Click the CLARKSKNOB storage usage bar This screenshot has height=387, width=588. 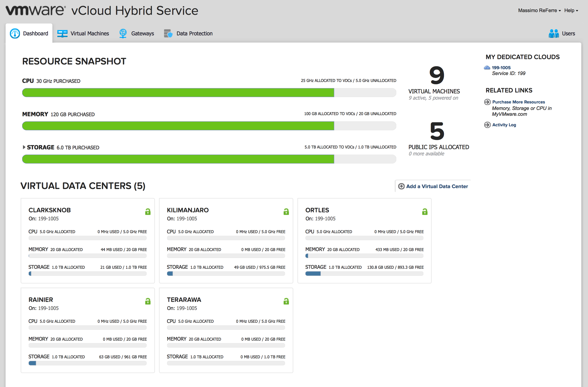coord(88,274)
